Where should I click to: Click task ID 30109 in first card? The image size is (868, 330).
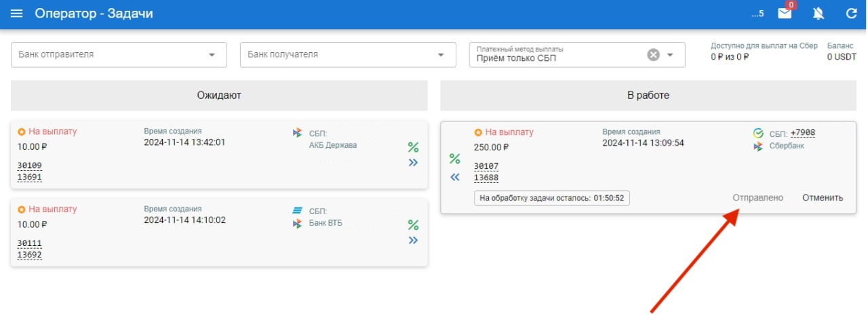point(30,165)
